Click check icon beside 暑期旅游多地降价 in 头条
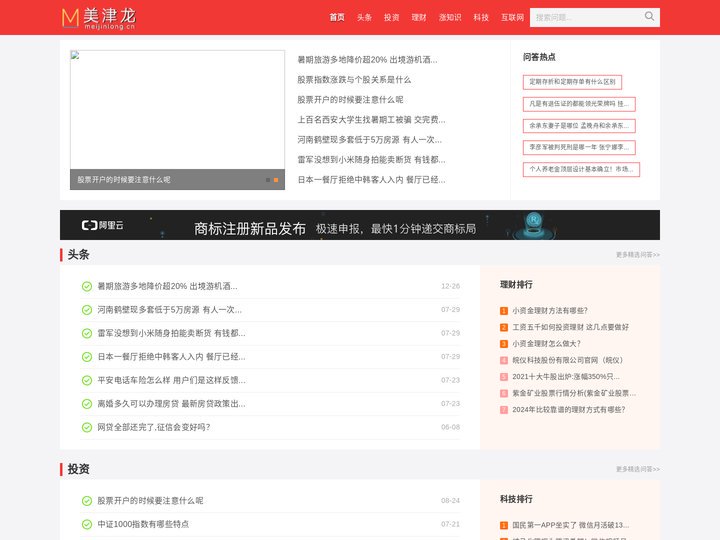Viewport: 720px width, 540px height. (87, 287)
